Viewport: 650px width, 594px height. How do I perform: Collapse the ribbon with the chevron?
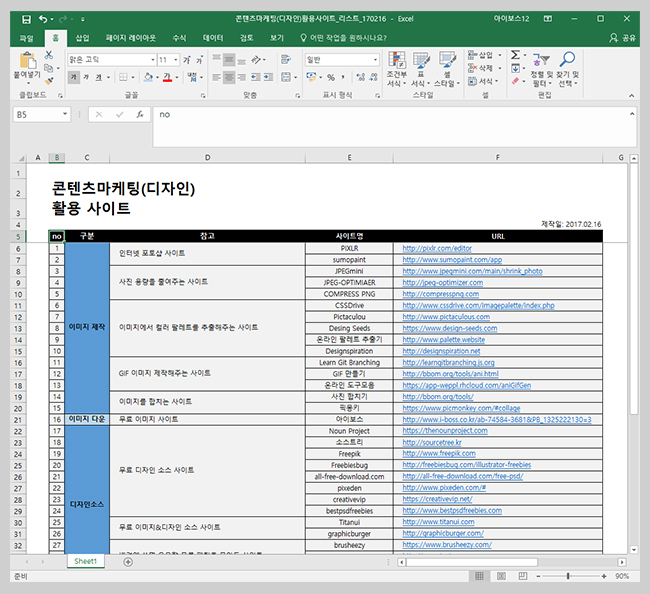click(x=631, y=96)
